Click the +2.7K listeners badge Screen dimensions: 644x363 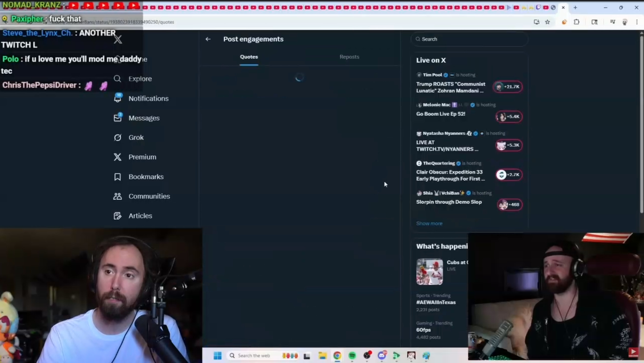click(x=509, y=175)
